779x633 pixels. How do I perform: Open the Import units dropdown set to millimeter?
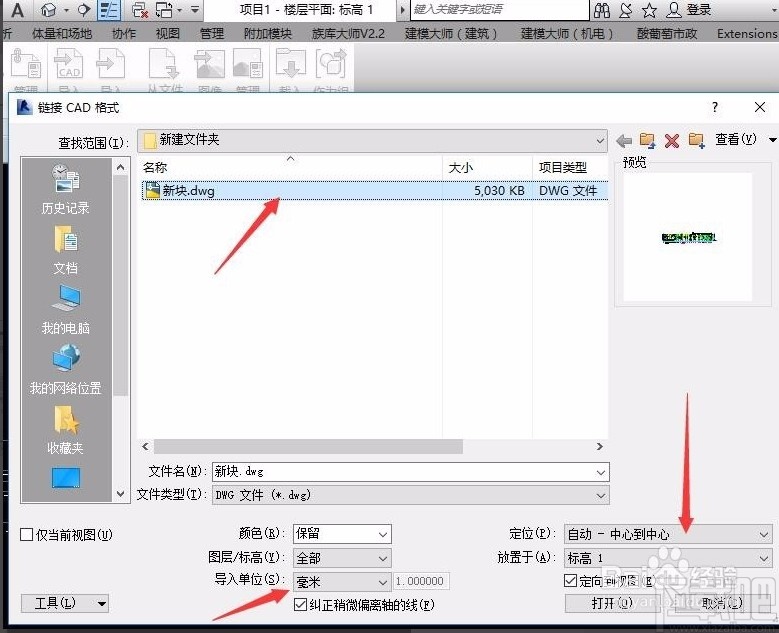pyautogui.click(x=342, y=581)
